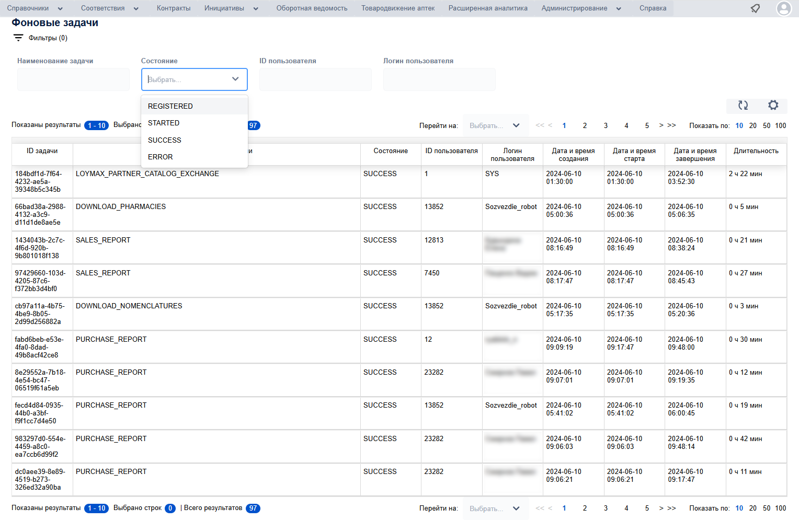Open the bottom Перейти на dropdown
The height and width of the screenshot is (532, 799).
coord(495,508)
